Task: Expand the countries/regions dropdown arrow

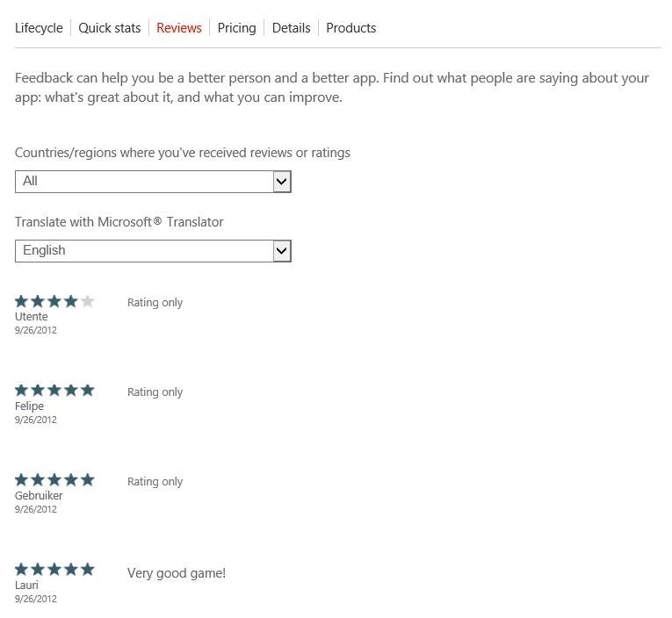Action: (281, 182)
